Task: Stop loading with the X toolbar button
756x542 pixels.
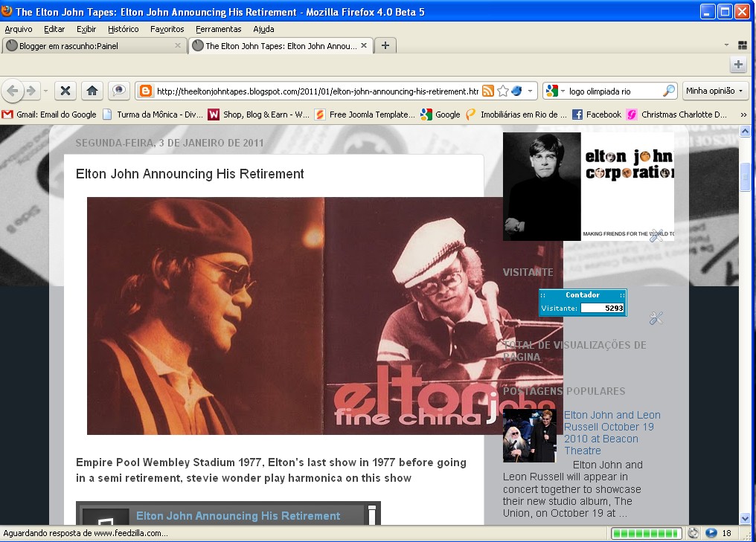Action: [65, 91]
